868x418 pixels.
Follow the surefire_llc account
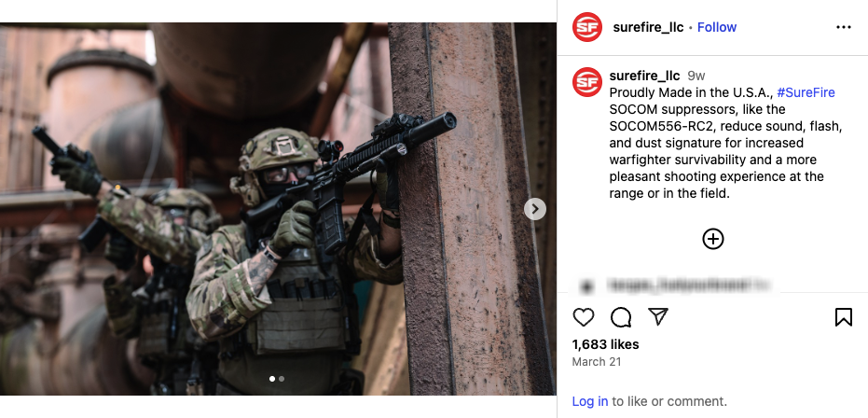pyautogui.click(x=717, y=27)
